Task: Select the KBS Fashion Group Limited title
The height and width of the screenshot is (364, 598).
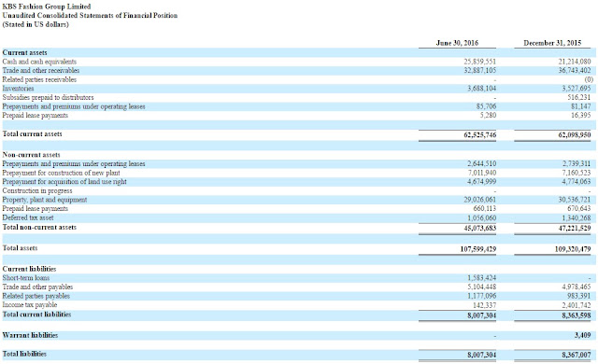Action: tap(47, 7)
